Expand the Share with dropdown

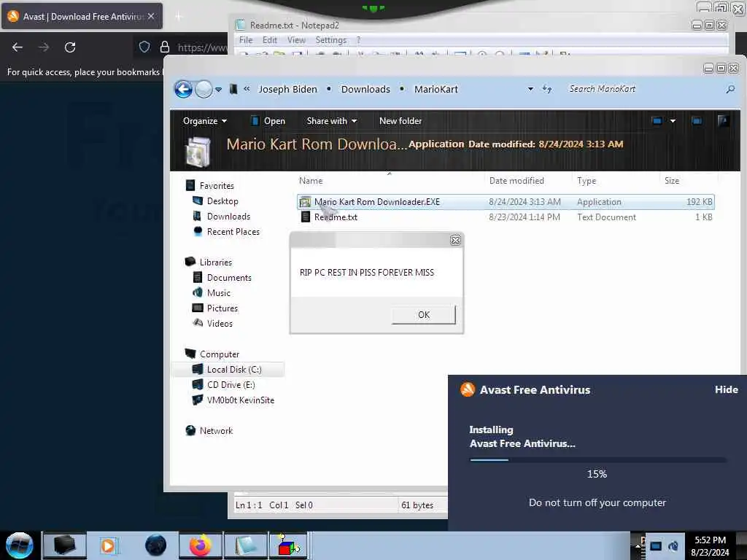(x=332, y=121)
